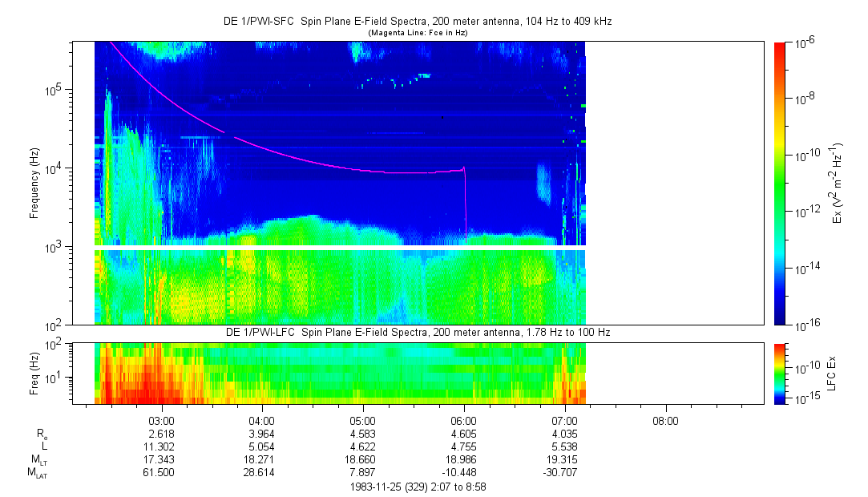Image resolution: width=868 pixels, height=497 pixels.
Task: Click the date range text 1983-11-25
Action: (x=417, y=487)
